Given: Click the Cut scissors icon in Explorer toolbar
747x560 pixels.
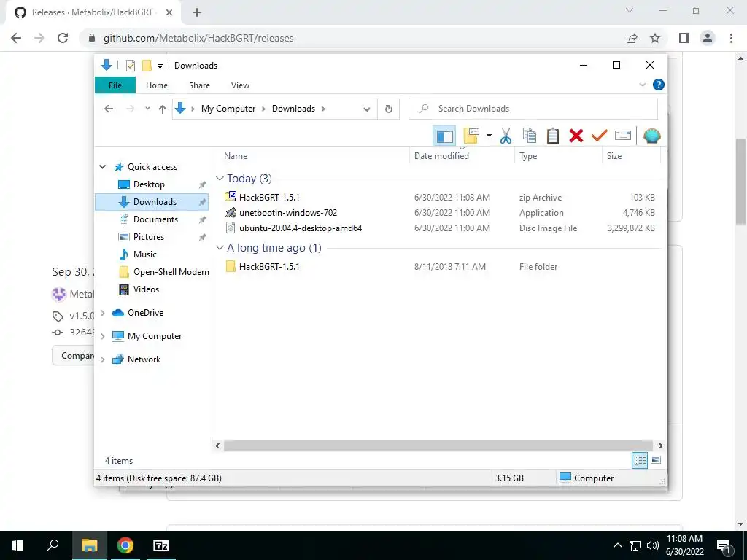Looking at the screenshot, I should coord(506,136).
